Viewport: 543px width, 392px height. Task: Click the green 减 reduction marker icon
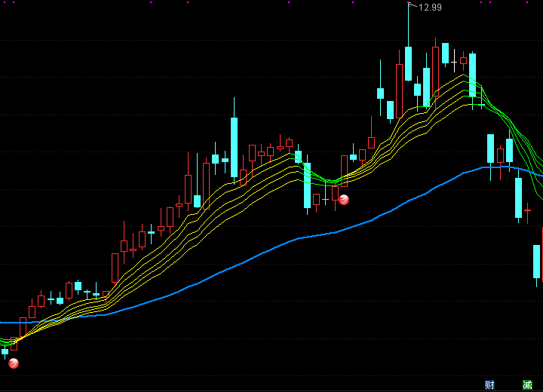tap(527, 384)
